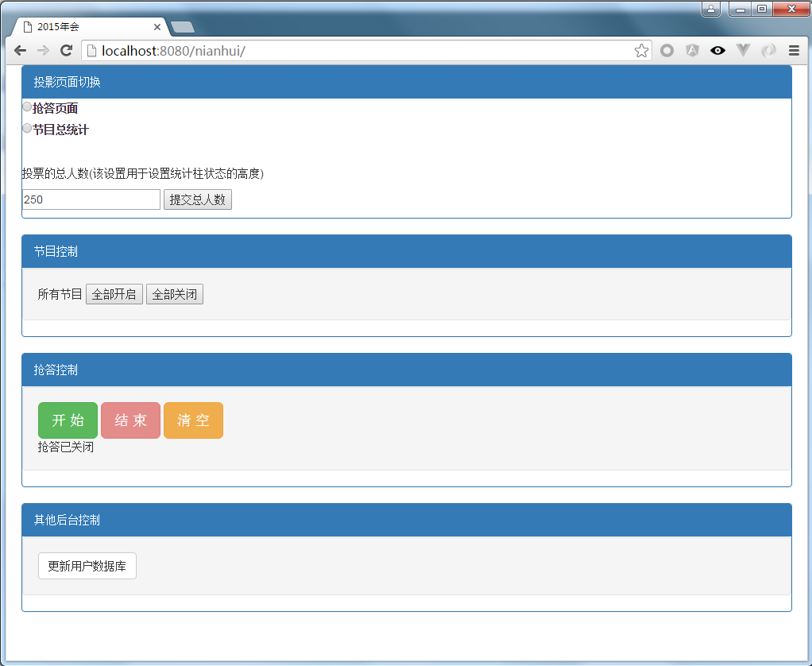Click the circle extension icon in toolbar
812x666 pixels.
(x=667, y=50)
